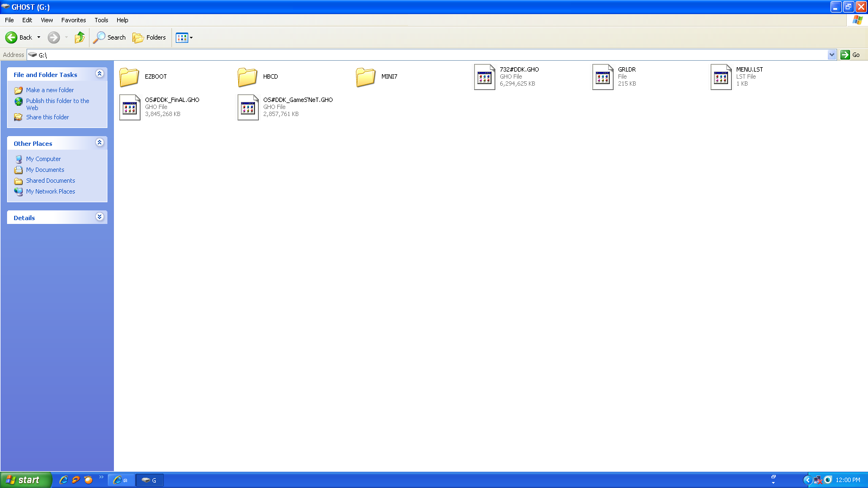Open the Views dropdown button
868x488 pixels.
(x=184, y=37)
